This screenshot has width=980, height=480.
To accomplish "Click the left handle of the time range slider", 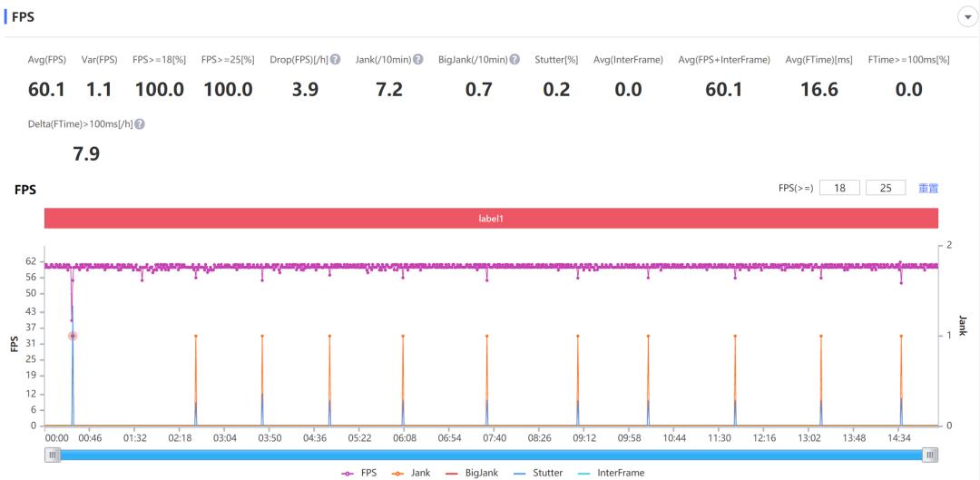I will pyautogui.click(x=53, y=455).
